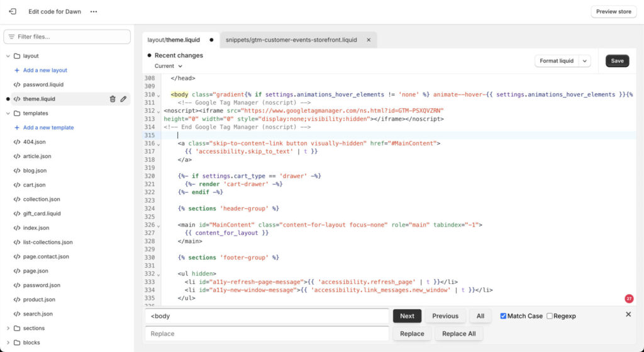
Task: Open the three-dot more actions menu
Action: 94,11
